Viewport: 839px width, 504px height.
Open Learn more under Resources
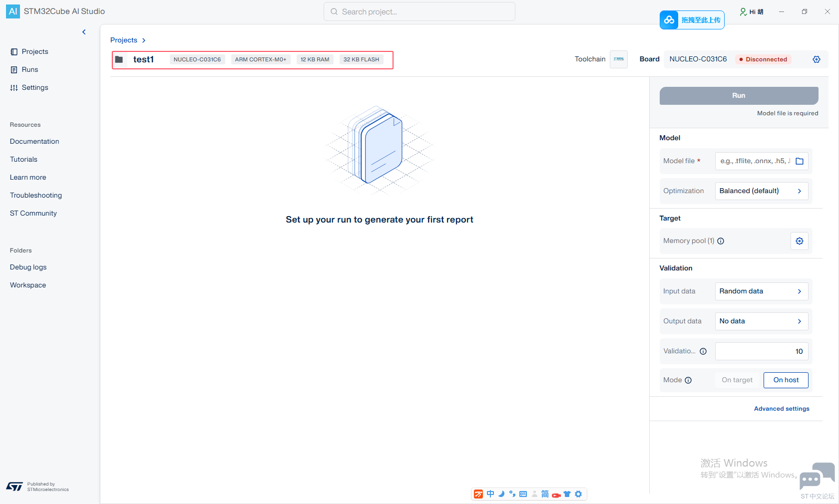(x=28, y=178)
